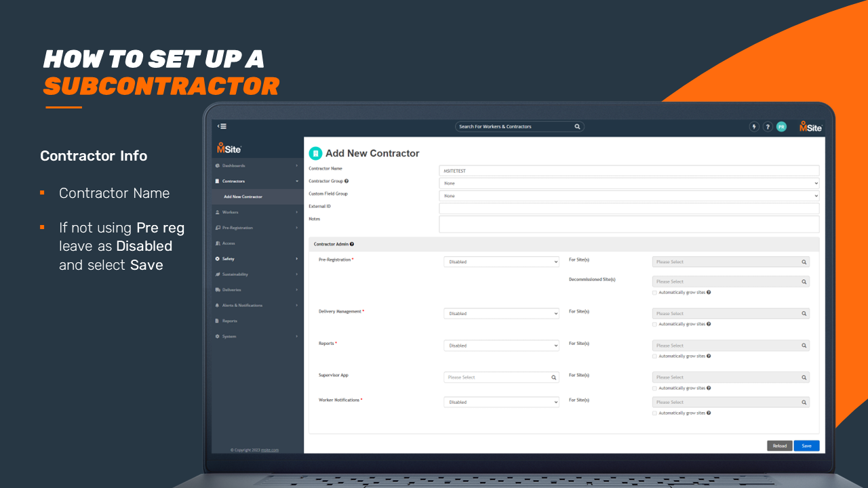This screenshot has height=488, width=868.
Task: Click the PR user avatar icon
Action: pos(781,127)
